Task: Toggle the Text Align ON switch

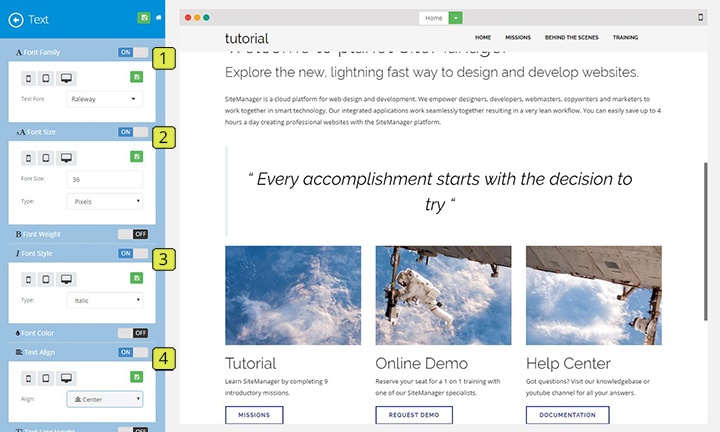Action: coord(133,352)
